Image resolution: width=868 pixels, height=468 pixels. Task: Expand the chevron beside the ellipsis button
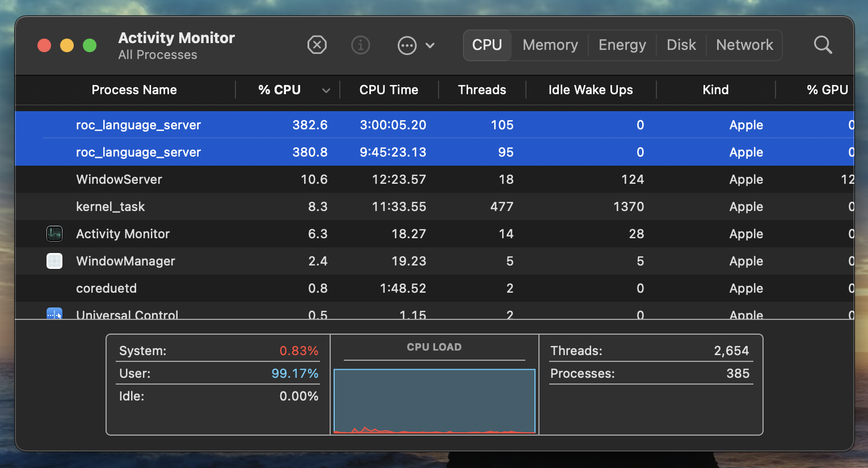430,45
